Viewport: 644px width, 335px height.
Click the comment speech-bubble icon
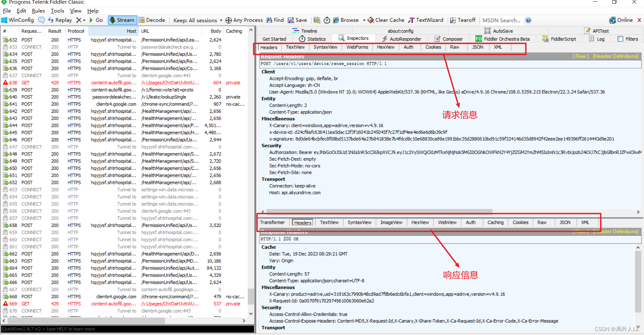[x=41, y=20]
